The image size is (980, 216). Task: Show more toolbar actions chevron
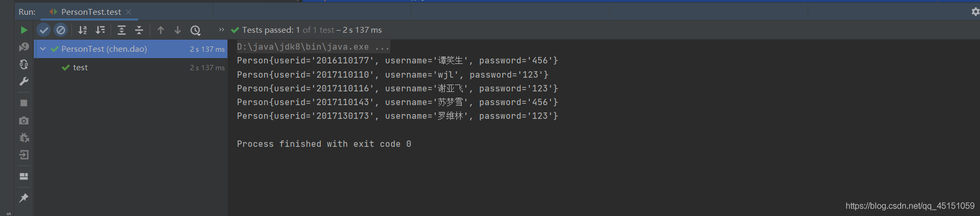click(x=222, y=30)
